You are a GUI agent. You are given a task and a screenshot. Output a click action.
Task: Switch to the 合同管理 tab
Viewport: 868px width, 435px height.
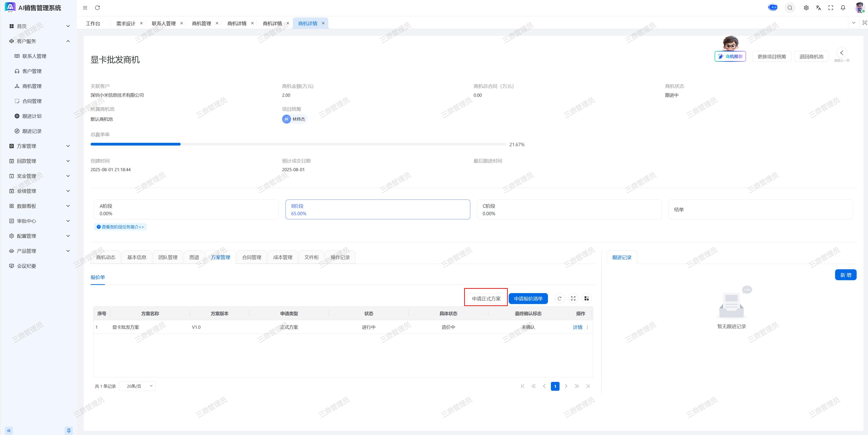(251, 257)
